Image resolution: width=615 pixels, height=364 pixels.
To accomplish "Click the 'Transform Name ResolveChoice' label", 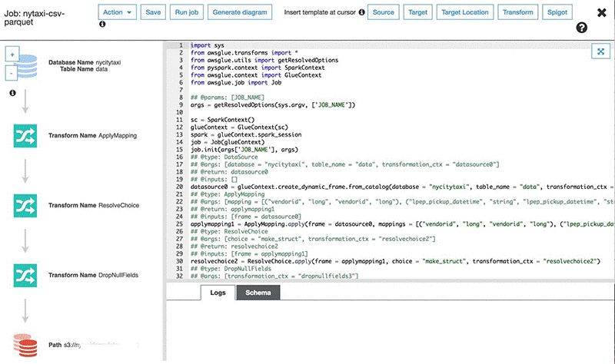I will tap(94, 205).
